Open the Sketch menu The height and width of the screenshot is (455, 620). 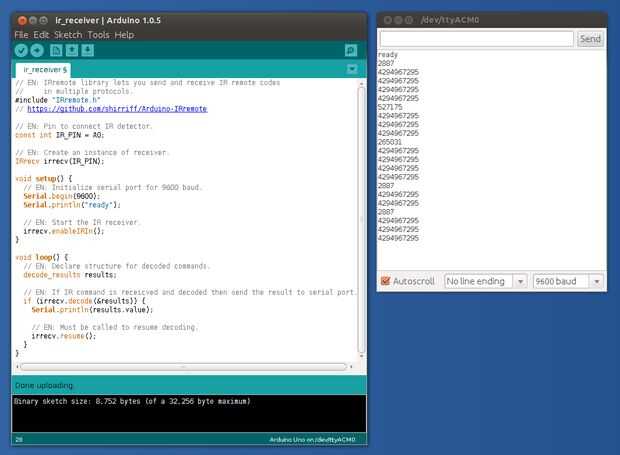[x=68, y=35]
